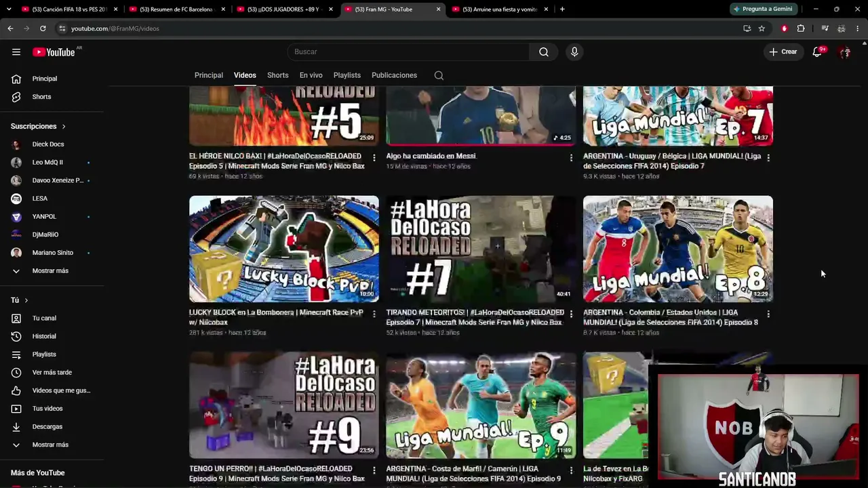868x488 pixels.
Task: Open options for Costa de Marfil / Camerún video
Action: coord(571,470)
